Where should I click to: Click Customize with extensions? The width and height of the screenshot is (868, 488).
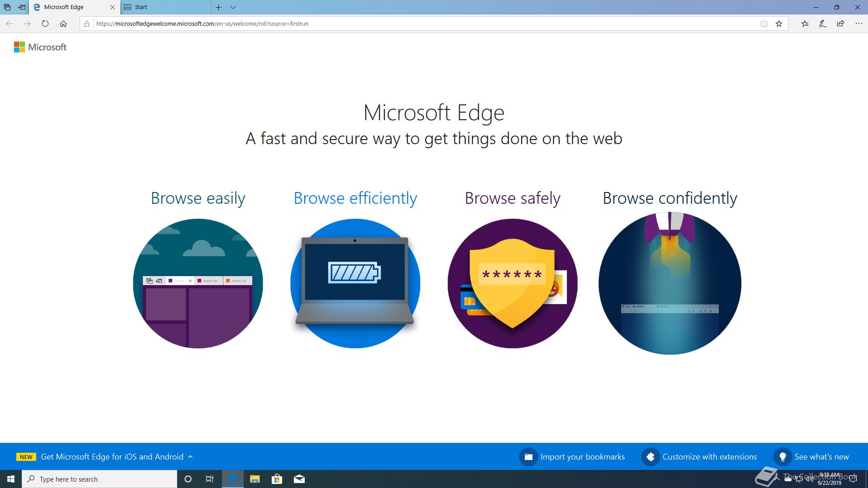tap(710, 457)
